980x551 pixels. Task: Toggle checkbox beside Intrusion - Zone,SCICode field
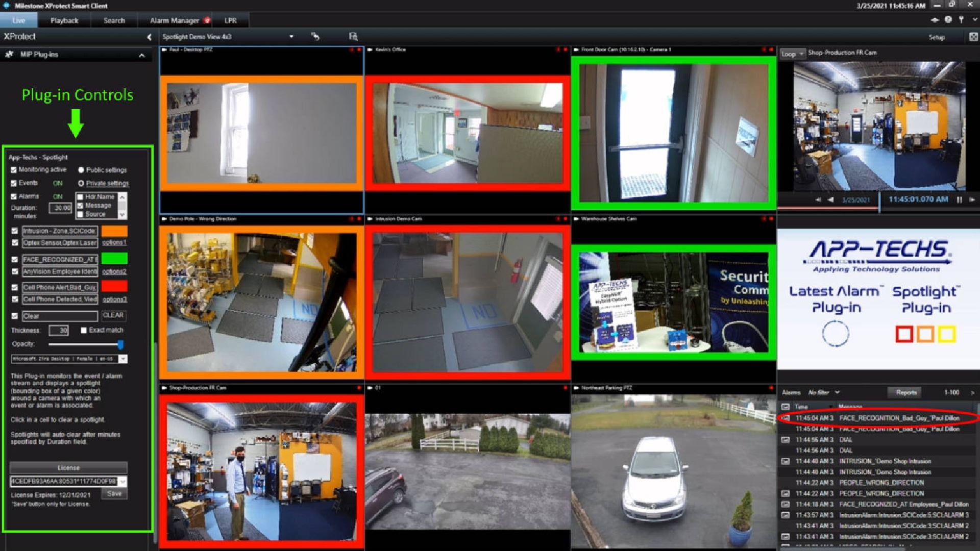[15, 231]
